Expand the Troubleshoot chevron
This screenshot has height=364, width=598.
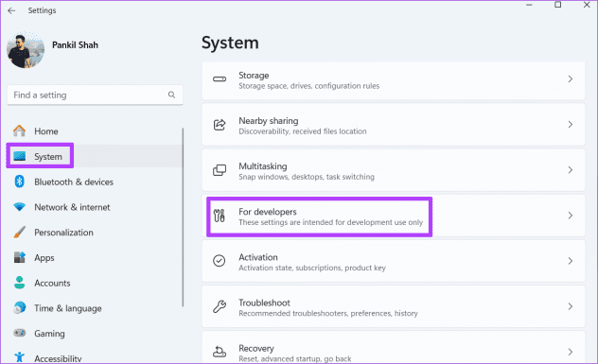pyautogui.click(x=571, y=306)
